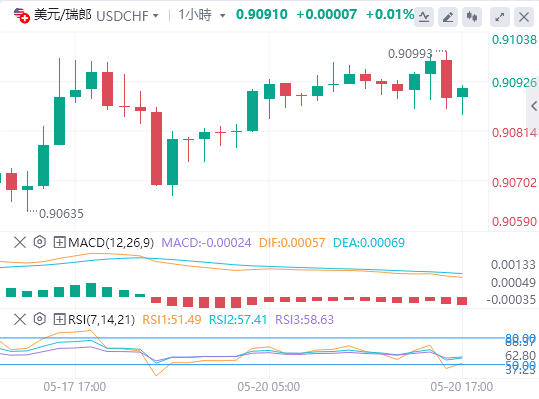Open RSI indicator settings hexagon icon

(x=40, y=319)
